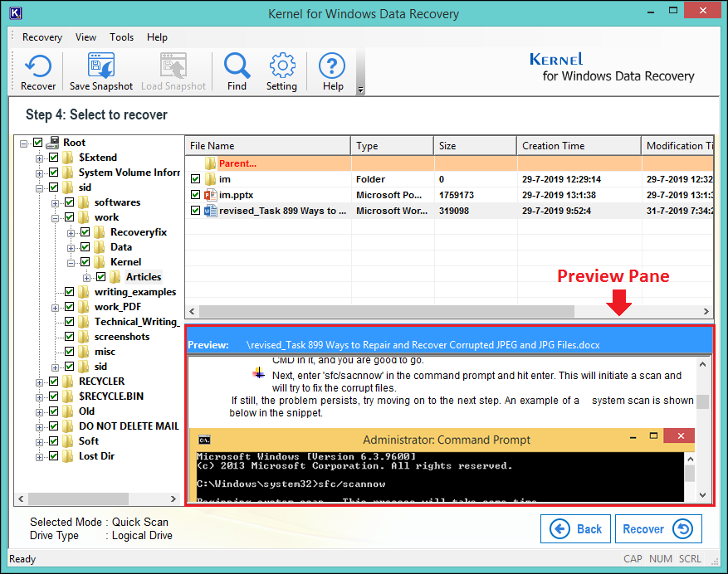Open the Find magnifier tool
Screen dimensions: 728x574
click(237, 66)
